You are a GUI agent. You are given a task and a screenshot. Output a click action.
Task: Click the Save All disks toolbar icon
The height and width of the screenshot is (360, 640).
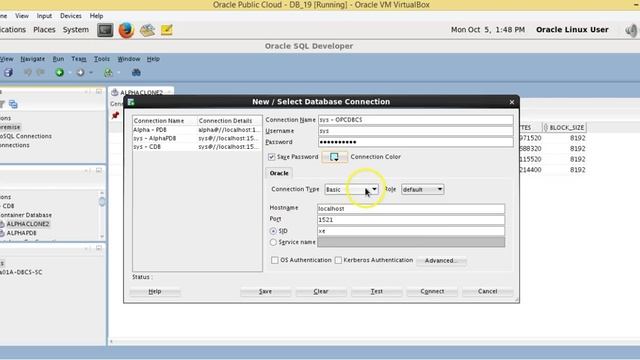click(8, 73)
